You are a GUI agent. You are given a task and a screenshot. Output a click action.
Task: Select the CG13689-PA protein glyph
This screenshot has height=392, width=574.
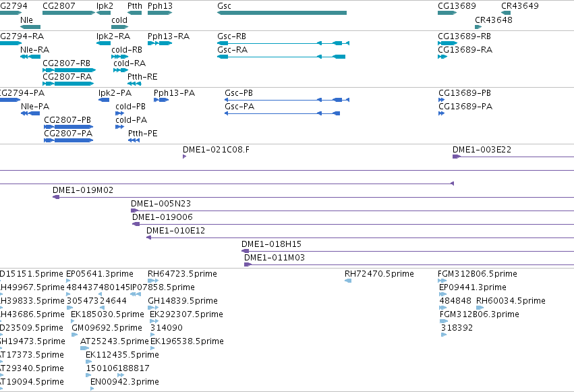[442, 113]
